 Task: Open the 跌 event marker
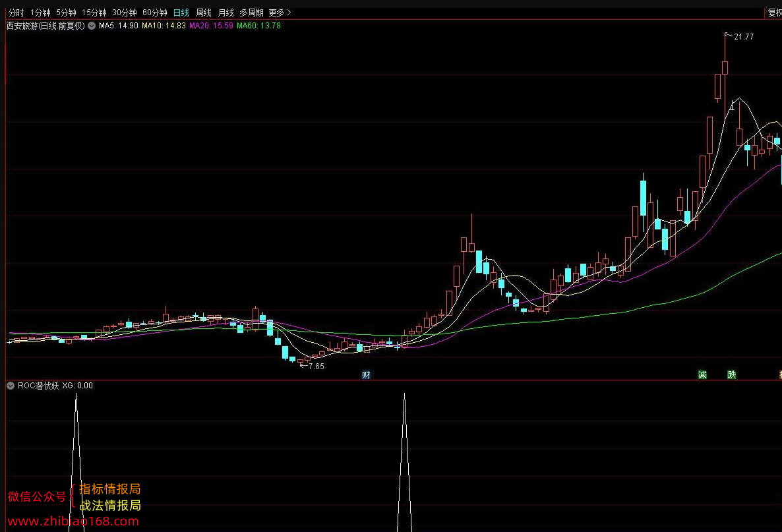732,374
